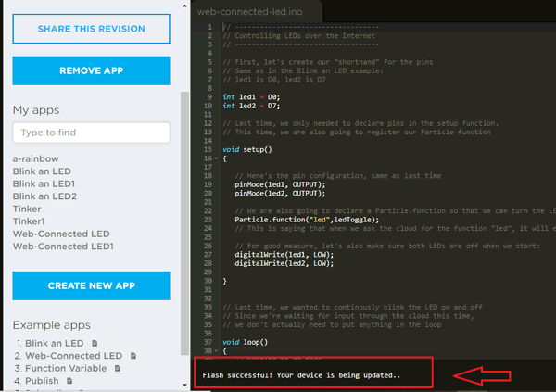Screen dimensions: 556x392
Task: Click the document icon beside example Web-Connected LED
Action: [x=133, y=356]
